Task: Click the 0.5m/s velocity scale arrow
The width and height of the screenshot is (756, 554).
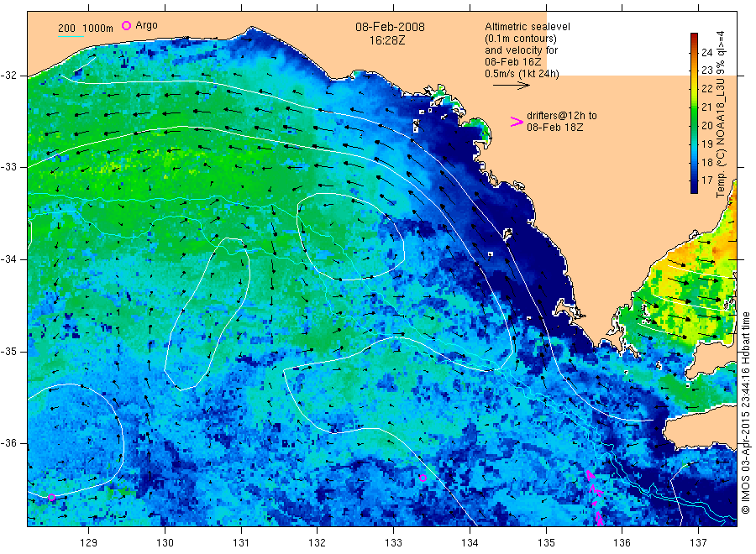Action: tap(511, 86)
